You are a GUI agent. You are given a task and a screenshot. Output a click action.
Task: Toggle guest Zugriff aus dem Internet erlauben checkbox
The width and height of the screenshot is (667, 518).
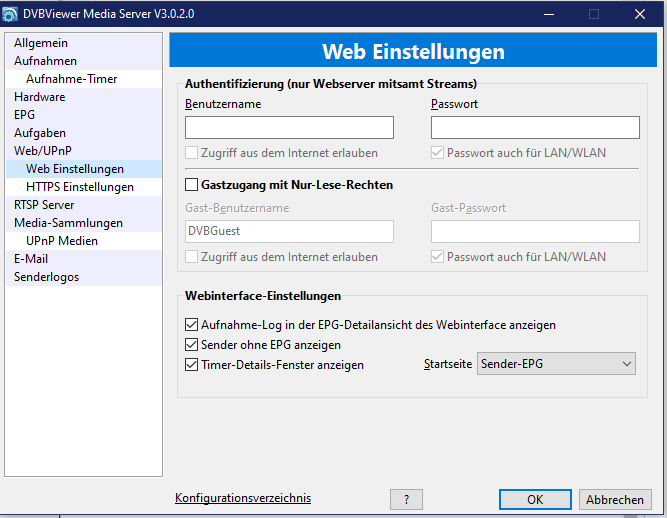coord(191,257)
